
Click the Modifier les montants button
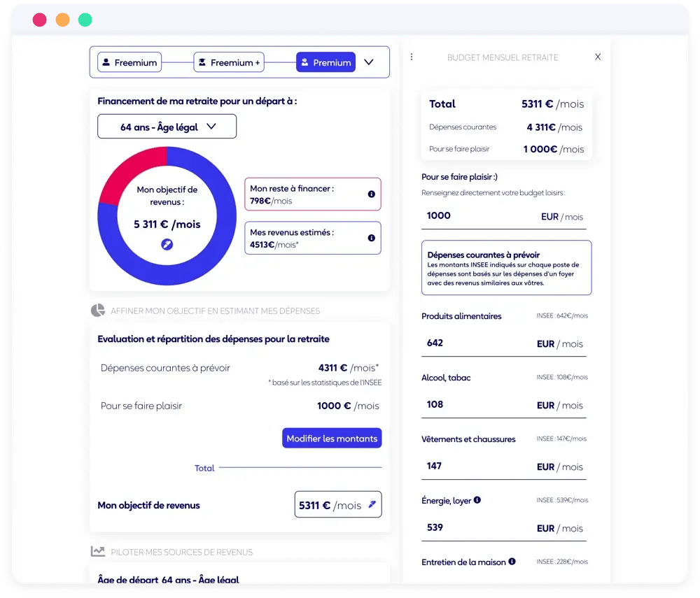pos(332,439)
